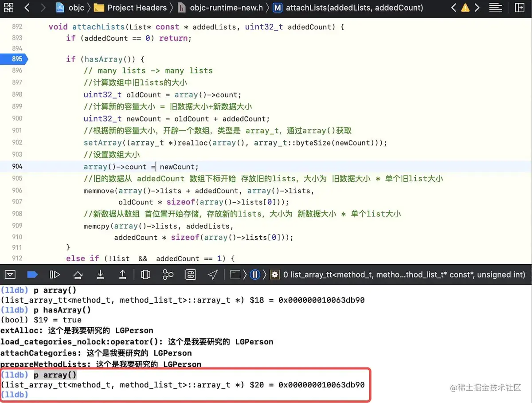The width and height of the screenshot is (532, 403).
Task: Click console output '$18 = 0x000000010063db90'
Action: point(307,300)
